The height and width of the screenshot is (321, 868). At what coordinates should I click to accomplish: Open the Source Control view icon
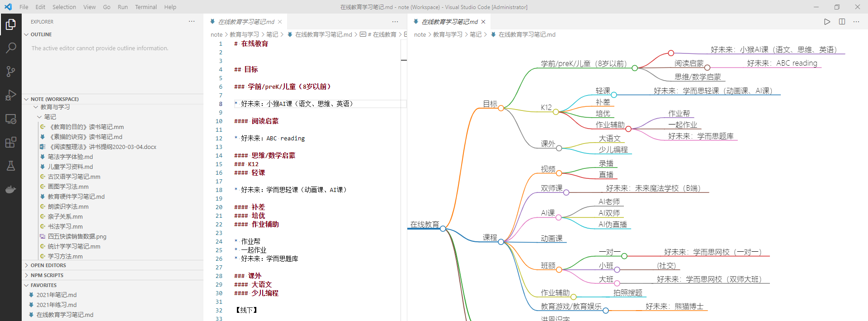click(x=11, y=72)
